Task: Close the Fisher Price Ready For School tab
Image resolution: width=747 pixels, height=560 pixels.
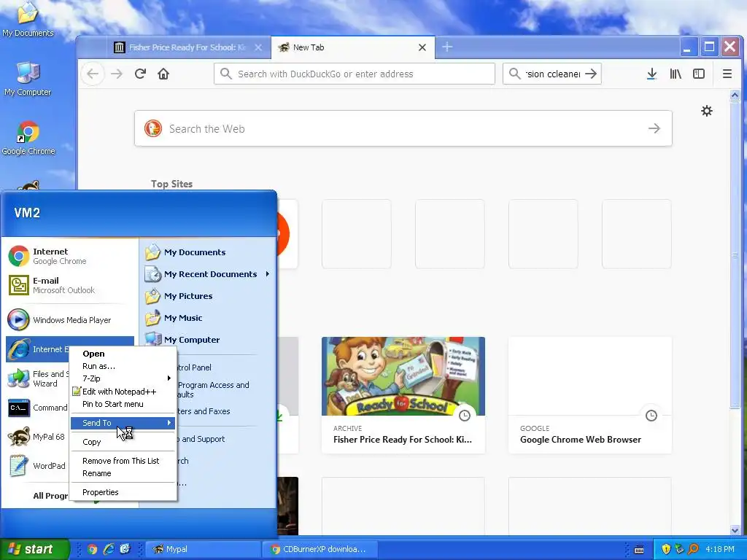Action: click(258, 47)
